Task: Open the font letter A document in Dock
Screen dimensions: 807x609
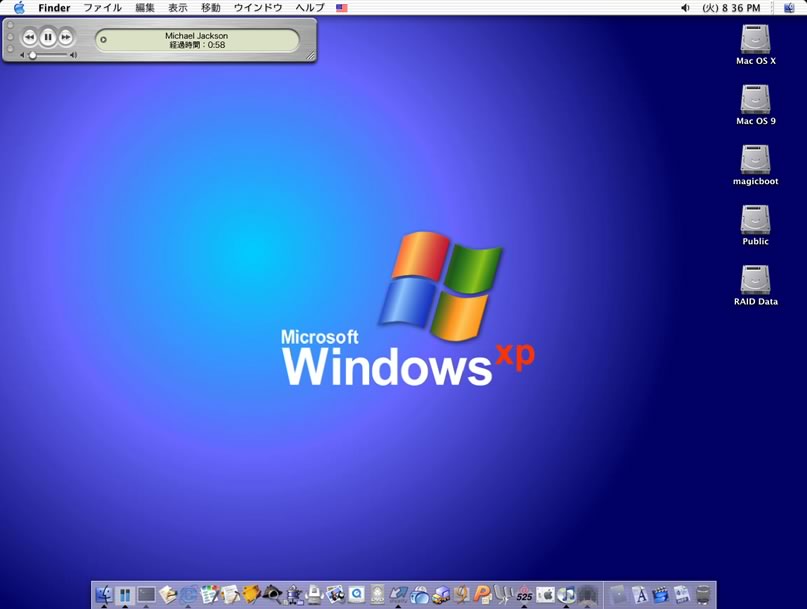Action: [639, 595]
